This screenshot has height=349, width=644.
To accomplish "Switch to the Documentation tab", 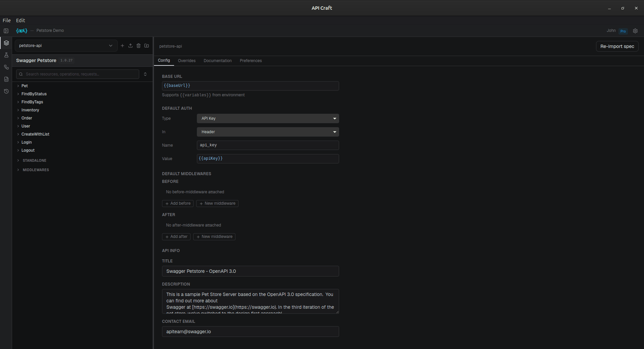I will [218, 61].
